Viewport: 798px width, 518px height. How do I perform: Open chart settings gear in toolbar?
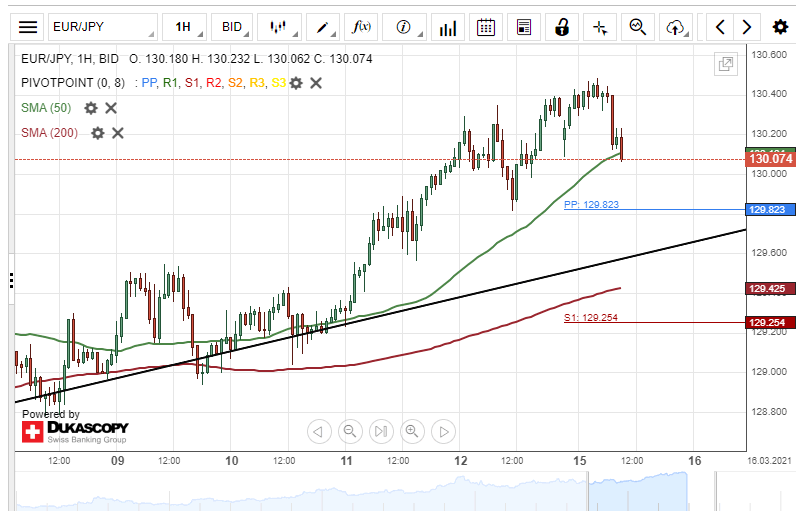tap(780, 27)
